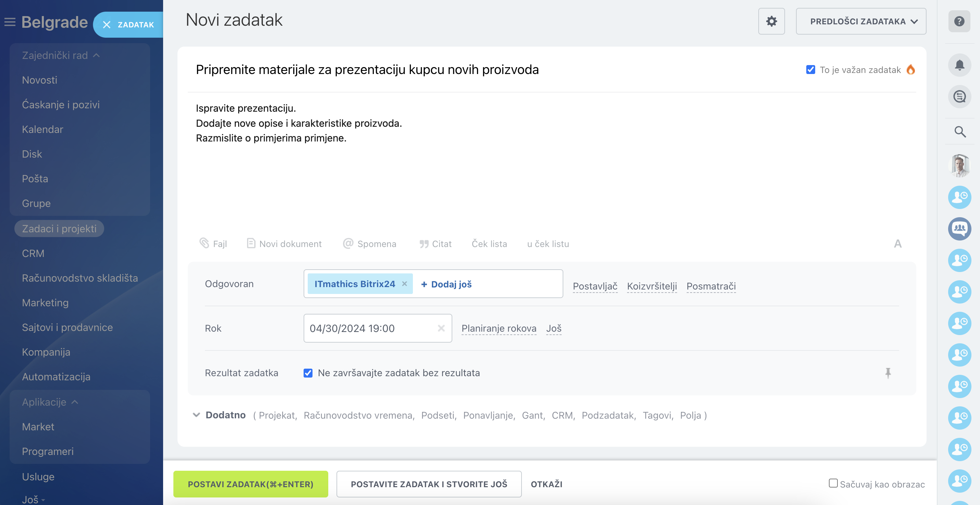Attach a file with the Fajl paperclip
980x505 pixels.
pyautogui.click(x=213, y=243)
